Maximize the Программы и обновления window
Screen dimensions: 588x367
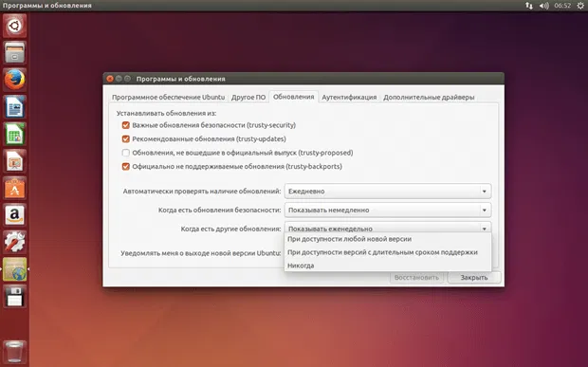tap(127, 79)
